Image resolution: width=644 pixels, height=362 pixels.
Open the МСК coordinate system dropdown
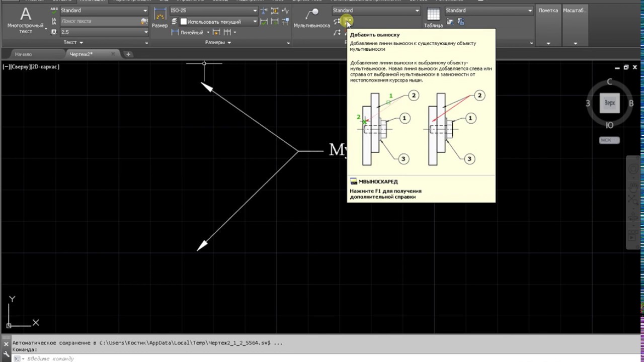coord(609,140)
